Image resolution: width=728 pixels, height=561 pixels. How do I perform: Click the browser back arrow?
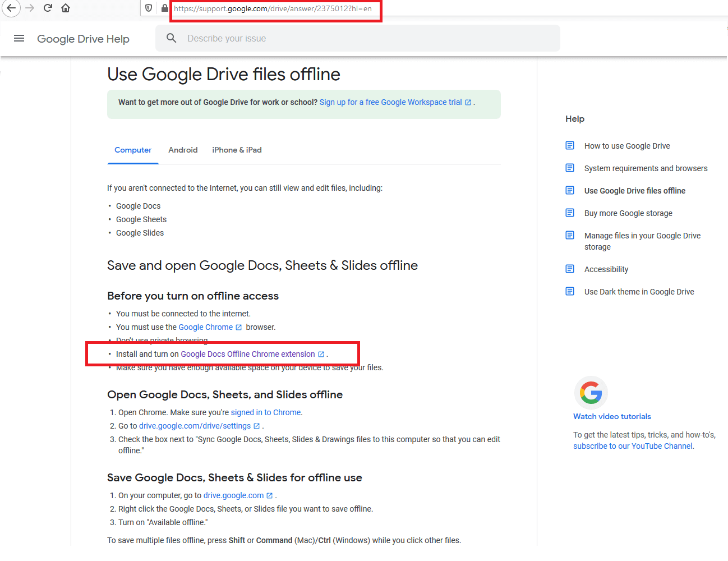(x=11, y=8)
